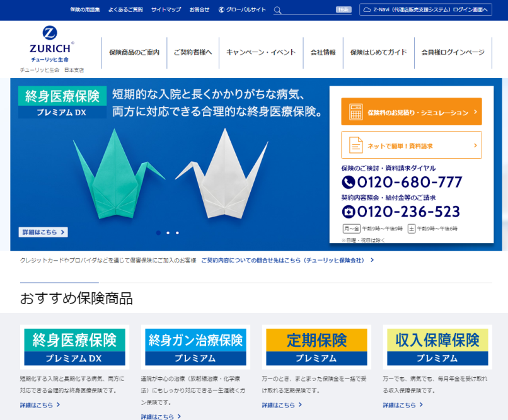Click chevron beside 収入保障保険 詳細はこちら
Image resolution: width=508 pixels, height=420 pixels.
[421, 404]
